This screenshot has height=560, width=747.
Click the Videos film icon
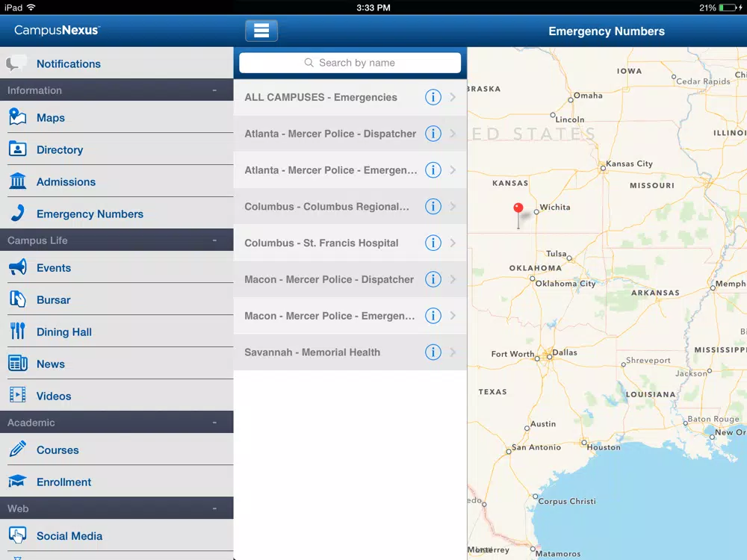18,395
